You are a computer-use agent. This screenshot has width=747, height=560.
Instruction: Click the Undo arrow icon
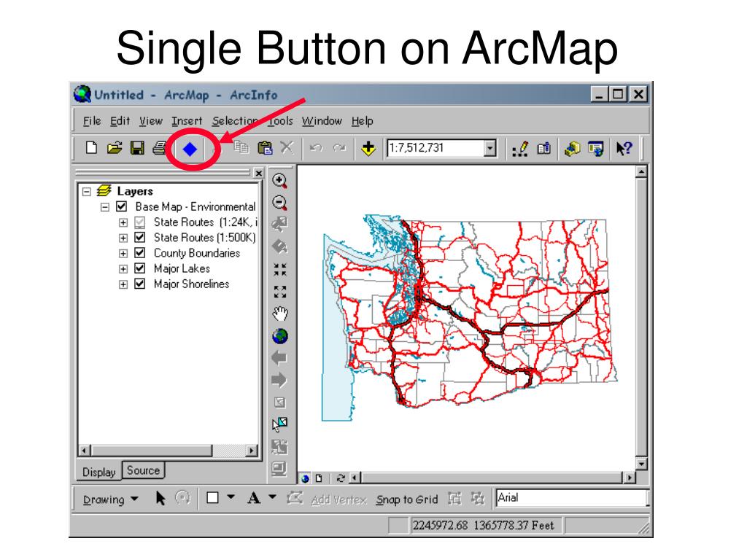tap(316, 148)
